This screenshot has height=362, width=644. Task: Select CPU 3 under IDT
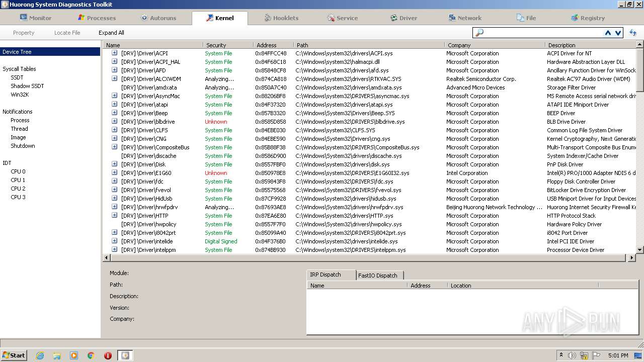point(18,197)
